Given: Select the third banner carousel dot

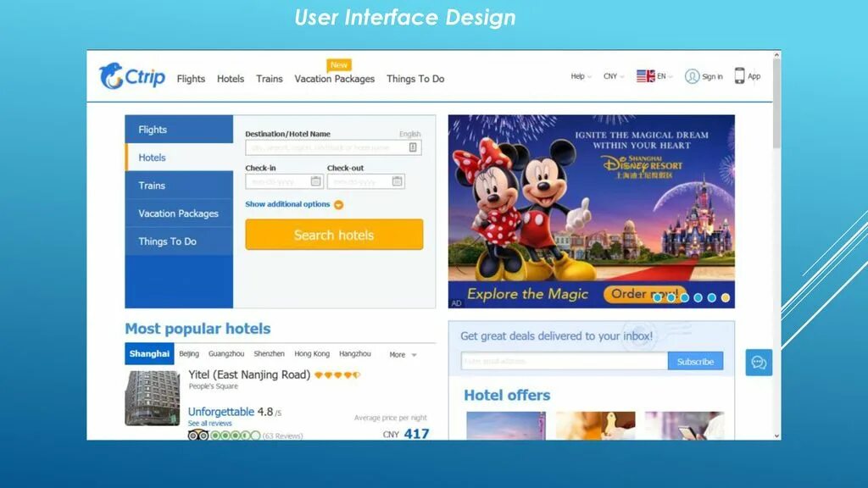Looking at the screenshot, I should (x=685, y=297).
